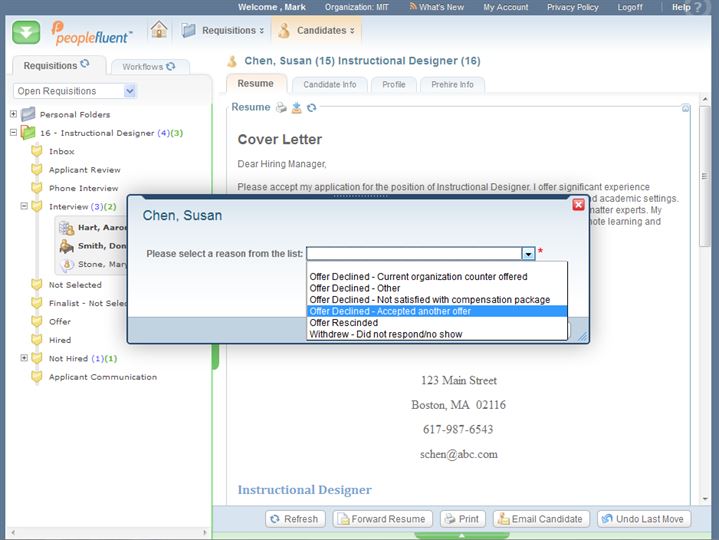
Task: Click the green download arrow icon
Action: 26,31
